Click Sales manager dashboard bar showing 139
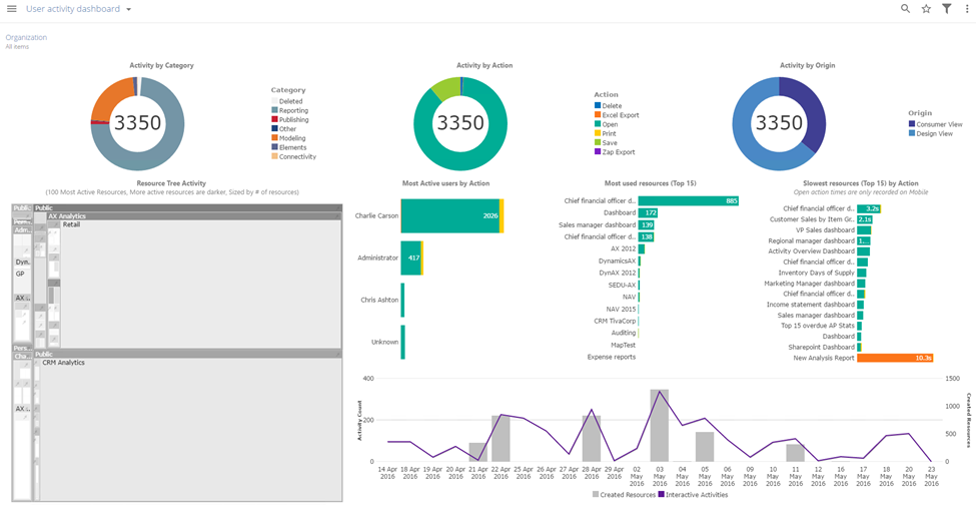The image size is (976, 512). pos(646,225)
